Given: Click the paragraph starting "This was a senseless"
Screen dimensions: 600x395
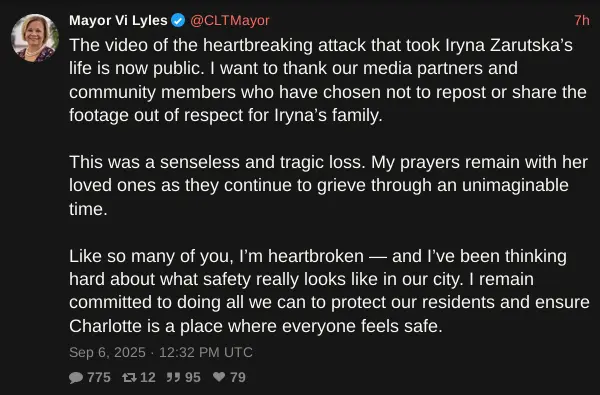Looking at the screenshot, I should pyautogui.click(x=328, y=185).
